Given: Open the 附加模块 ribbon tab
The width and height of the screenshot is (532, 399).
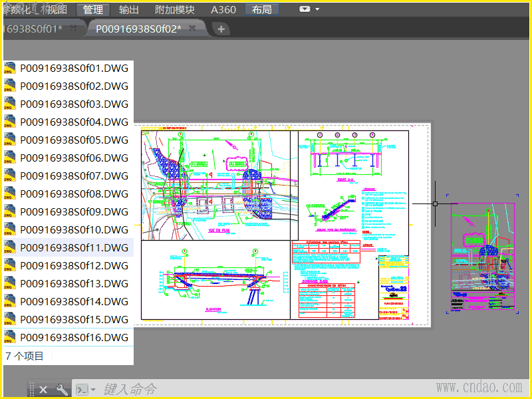Looking at the screenshot, I should pyautogui.click(x=174, y=9).
